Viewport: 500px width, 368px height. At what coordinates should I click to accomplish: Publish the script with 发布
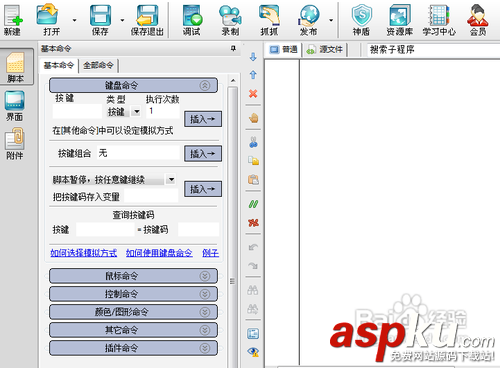(x=309, y=20)
